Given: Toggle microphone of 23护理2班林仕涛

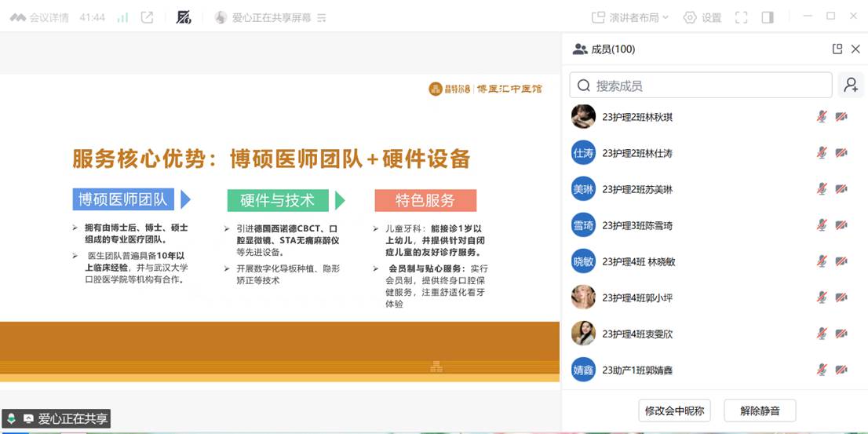Looking at the screenshot, I should (x=822, y=153).
